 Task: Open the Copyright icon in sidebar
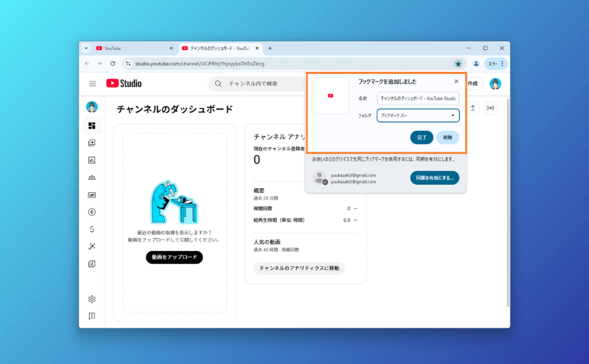point(92,212)
